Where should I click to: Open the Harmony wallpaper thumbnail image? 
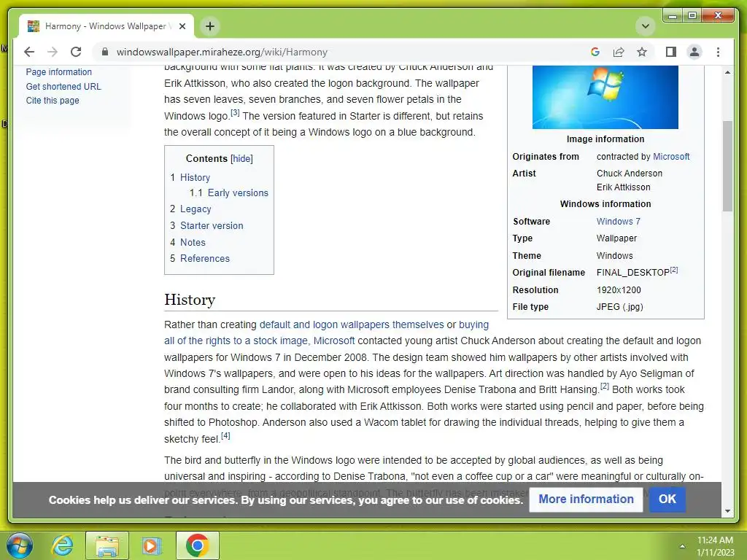click(x=605, y=98)
